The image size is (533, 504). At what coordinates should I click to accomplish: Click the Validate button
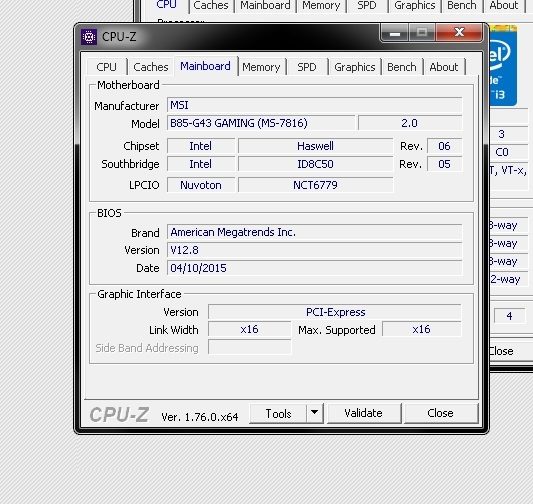click(364, 413)
